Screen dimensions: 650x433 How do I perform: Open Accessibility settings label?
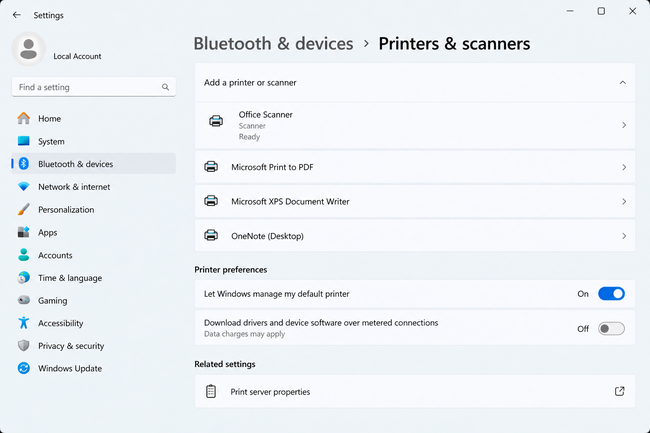(61, 323)
